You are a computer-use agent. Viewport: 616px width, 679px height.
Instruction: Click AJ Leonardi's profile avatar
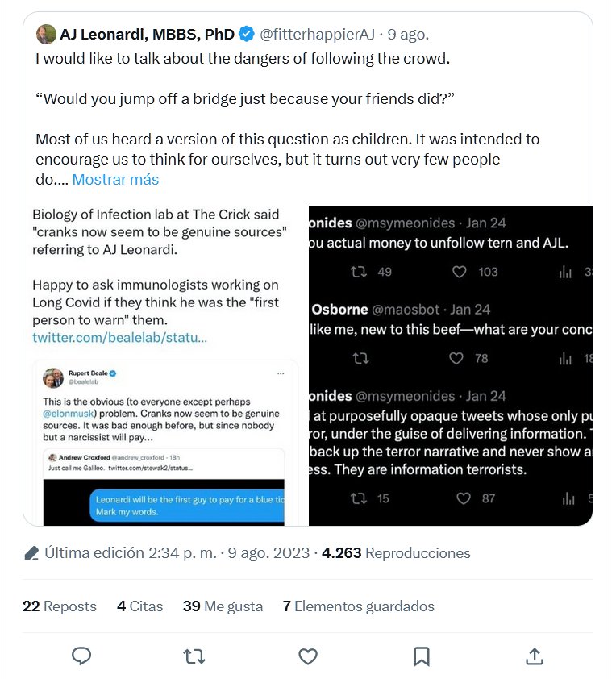coord(45,34)
